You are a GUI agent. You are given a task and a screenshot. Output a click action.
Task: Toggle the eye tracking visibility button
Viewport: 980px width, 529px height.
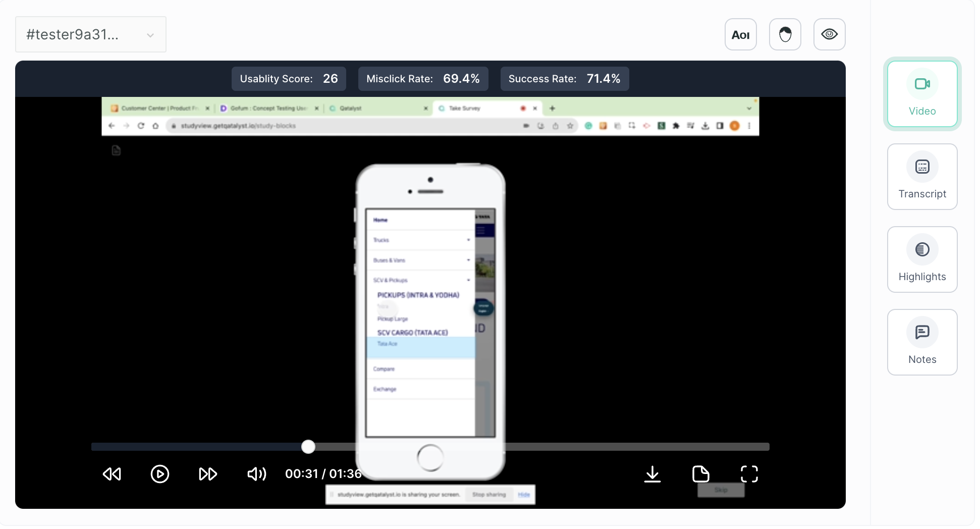[829, 34]
